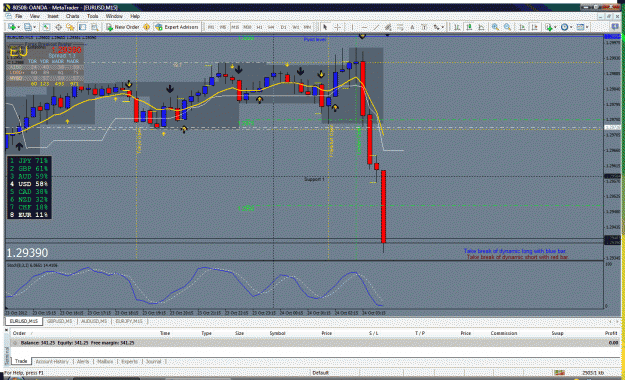
Task: Sort orders by the Profit column header
Action: [611, 333]
